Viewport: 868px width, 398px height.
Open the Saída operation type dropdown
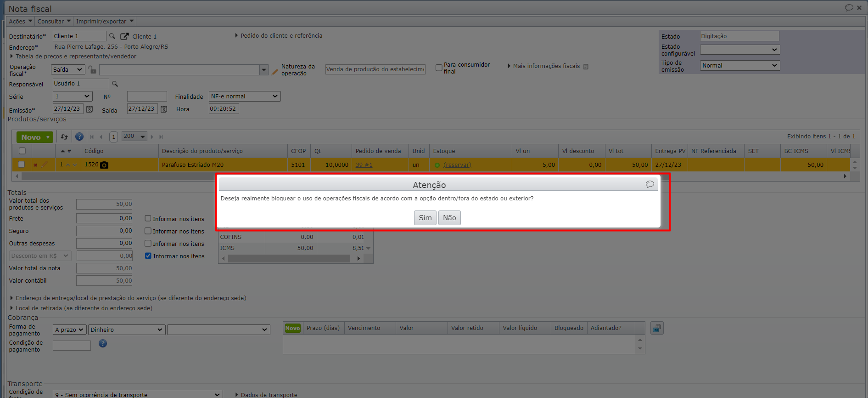pos(68,69)
